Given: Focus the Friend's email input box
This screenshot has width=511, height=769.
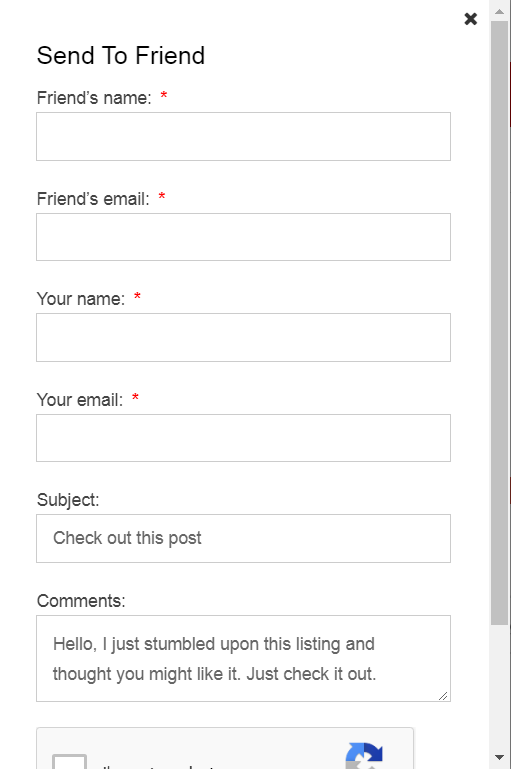Looking at the screenshot, I should (243, 237).
